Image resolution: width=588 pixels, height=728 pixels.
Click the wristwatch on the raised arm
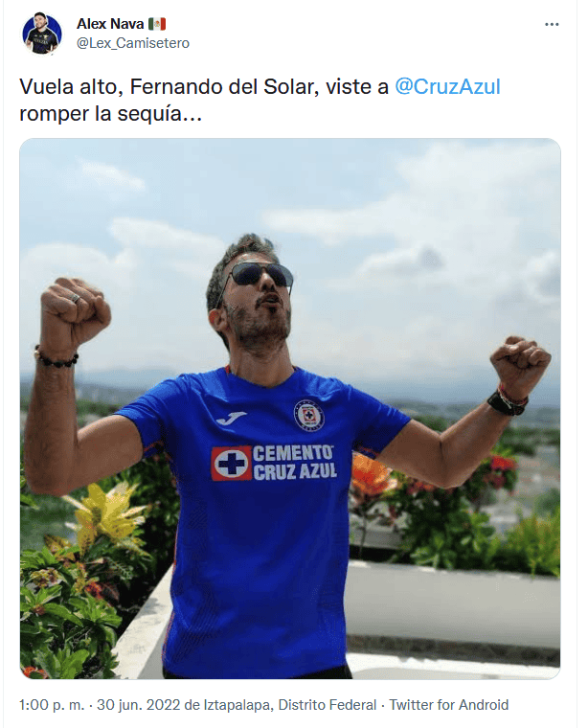(x=507, y=403)
